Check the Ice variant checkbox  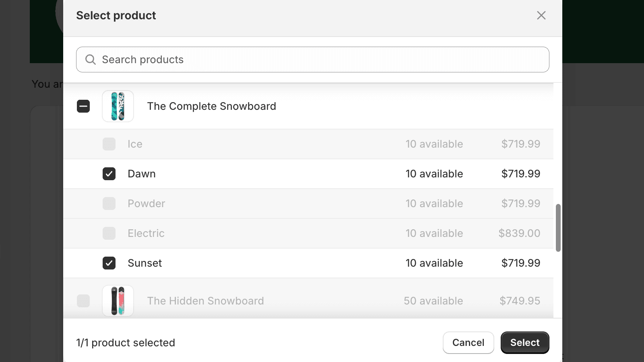coord(109,144)
